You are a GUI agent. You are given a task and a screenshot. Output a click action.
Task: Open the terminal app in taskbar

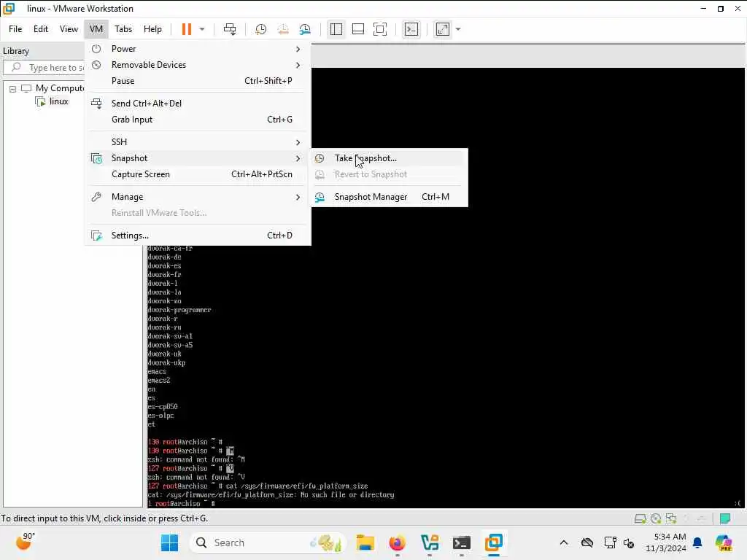point(461,542)
